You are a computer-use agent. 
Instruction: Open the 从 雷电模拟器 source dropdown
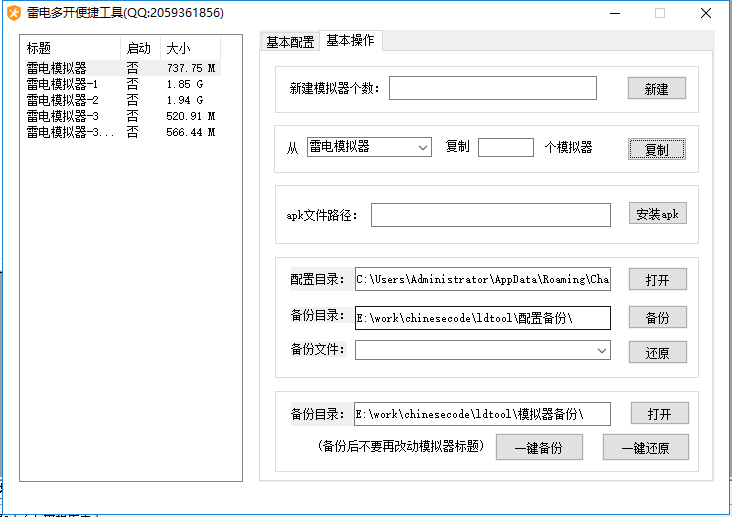tap(369, 147)
